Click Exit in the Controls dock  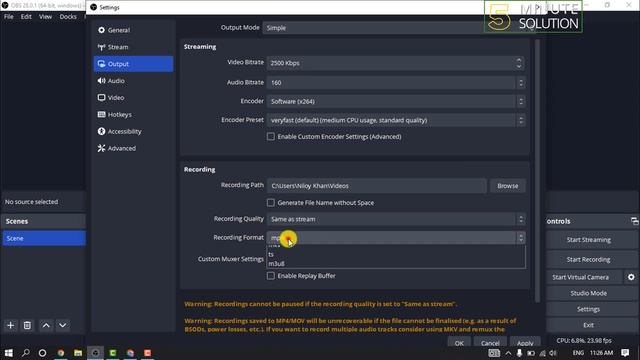point(589,325)
